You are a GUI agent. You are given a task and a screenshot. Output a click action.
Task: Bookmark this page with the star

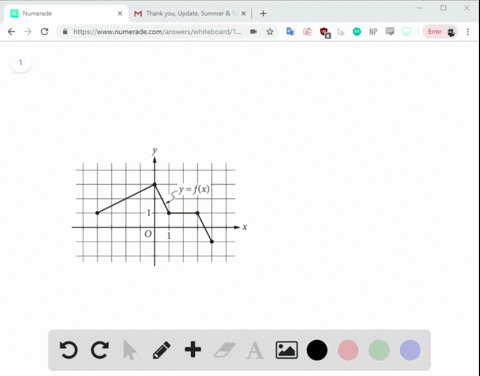coord(270,32)
